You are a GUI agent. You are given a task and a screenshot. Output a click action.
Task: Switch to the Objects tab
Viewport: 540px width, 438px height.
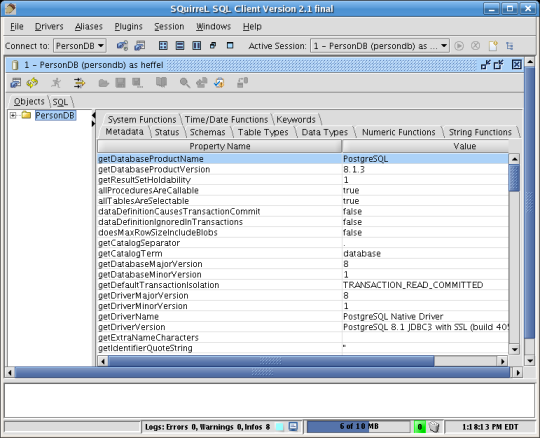(29, 101)
